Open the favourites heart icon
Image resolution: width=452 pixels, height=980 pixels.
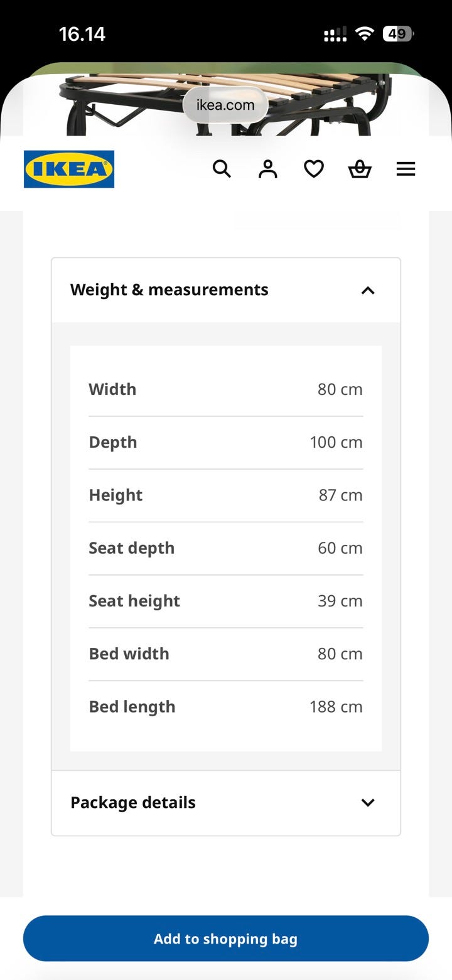[314, 169]
